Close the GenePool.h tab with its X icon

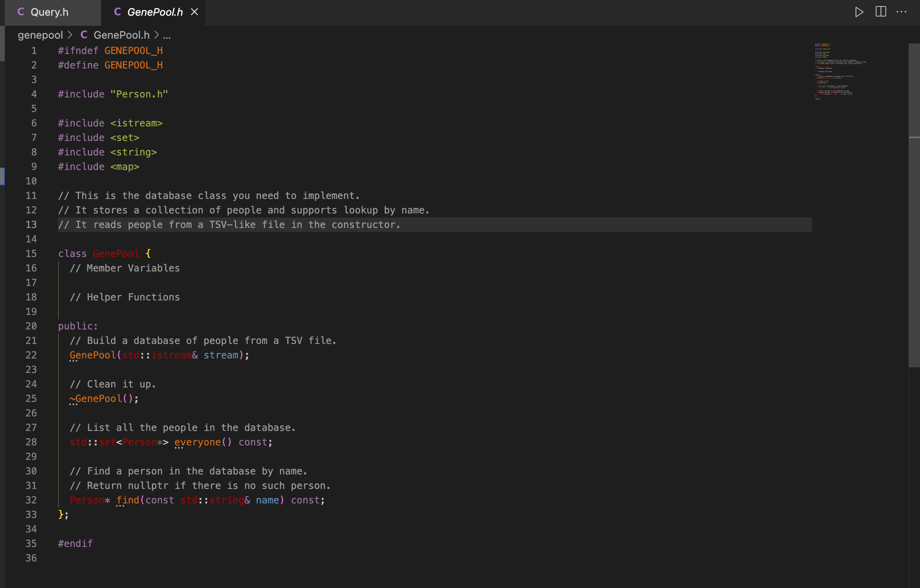[x=195, y=12]
